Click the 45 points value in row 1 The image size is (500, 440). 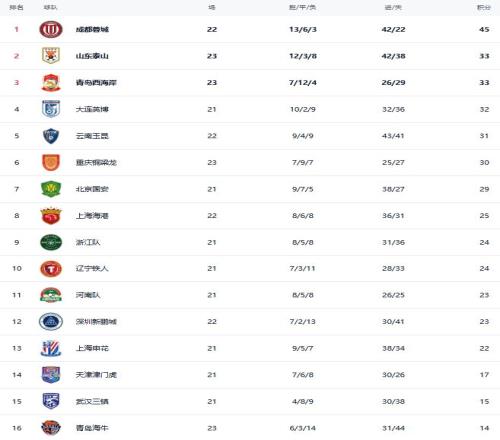pos(484,29)
